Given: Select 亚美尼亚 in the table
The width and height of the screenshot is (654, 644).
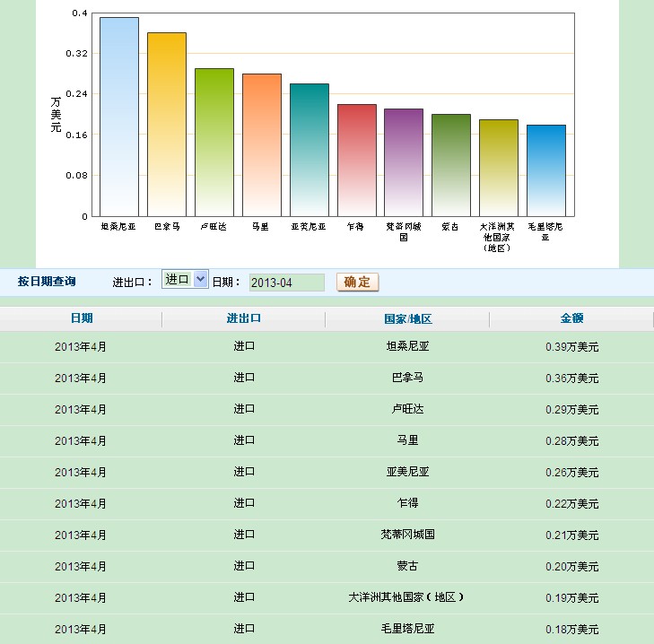Looking at the screenshot, I should 407,472.
